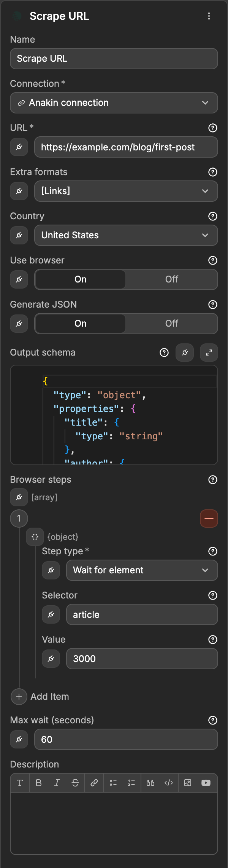Click the step number 1 badge
This screenshot has width=228, height=868.
(19, 519)
